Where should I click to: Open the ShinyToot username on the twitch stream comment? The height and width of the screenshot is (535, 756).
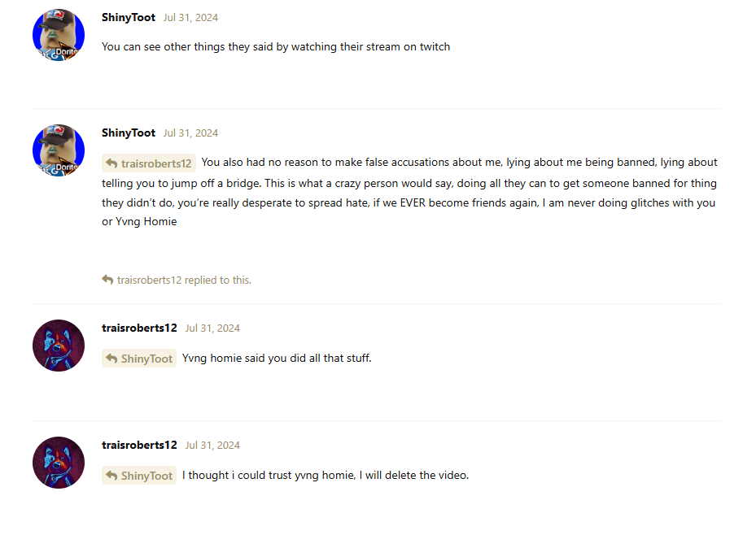(129, 17)
